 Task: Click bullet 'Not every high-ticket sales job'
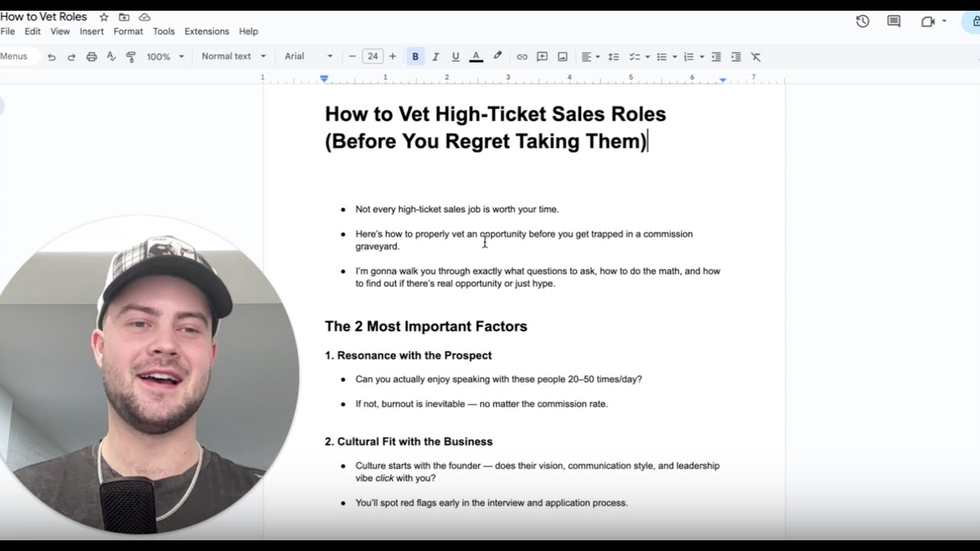457,209
